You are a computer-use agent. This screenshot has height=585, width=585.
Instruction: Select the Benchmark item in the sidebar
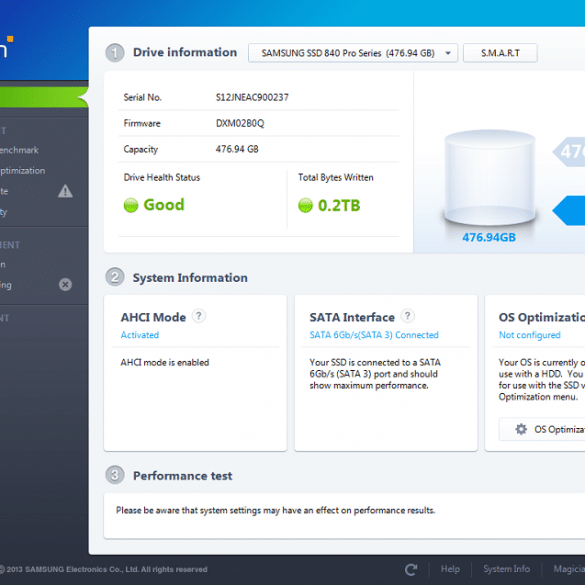tap(19, 150)
